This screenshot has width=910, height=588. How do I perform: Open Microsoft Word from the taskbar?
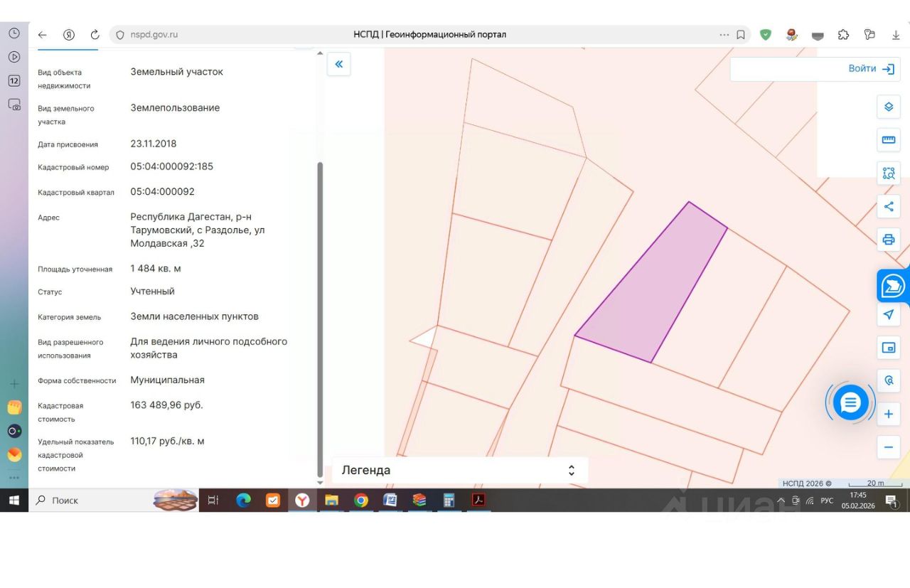[x=390, y=501]
